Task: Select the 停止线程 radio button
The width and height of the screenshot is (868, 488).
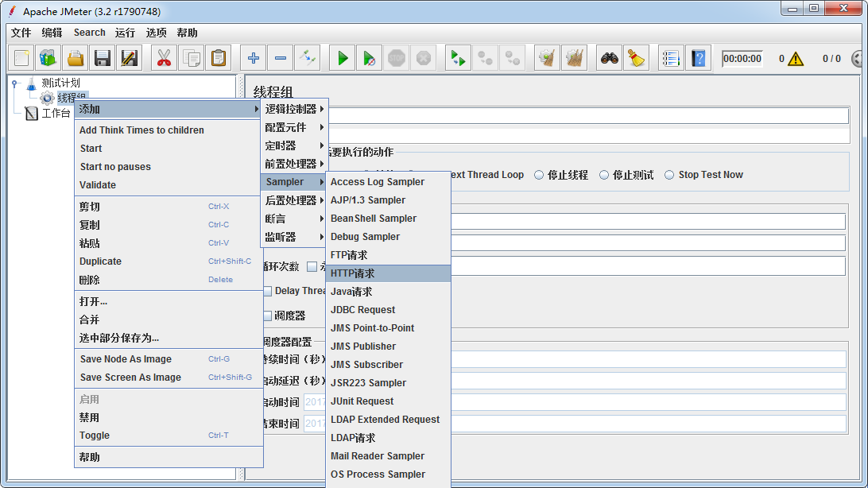Action: pos(539,175)
